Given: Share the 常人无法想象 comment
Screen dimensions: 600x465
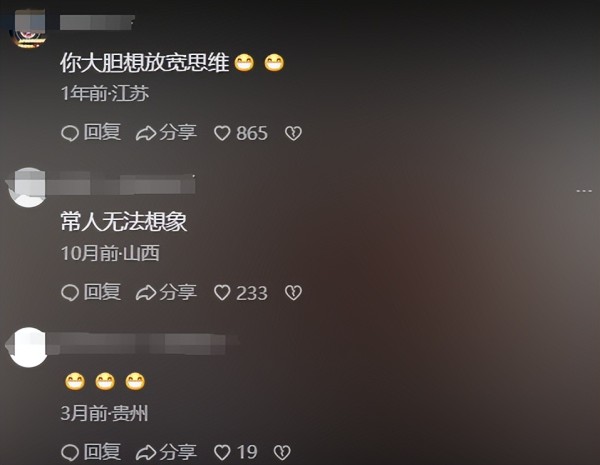Looking at the screenshot, I should point(166,292).
